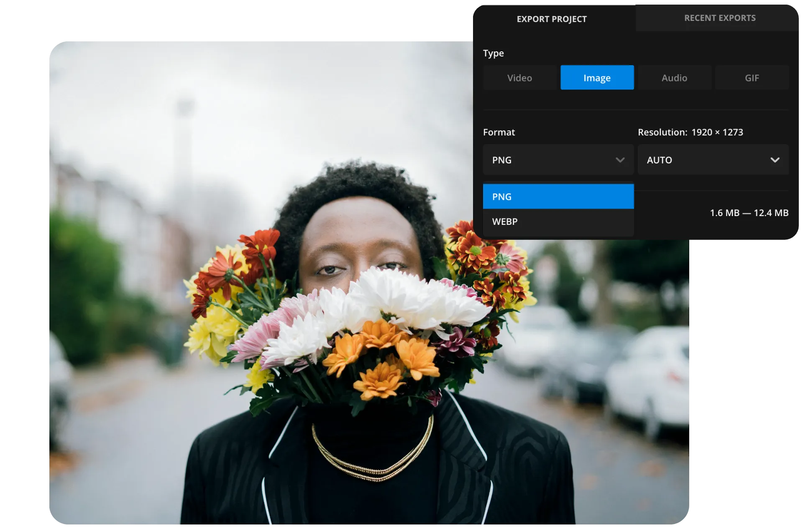Viewport: 803px width, 532px height.
Task: Select Image as the export type
Action: coord(597,77)
